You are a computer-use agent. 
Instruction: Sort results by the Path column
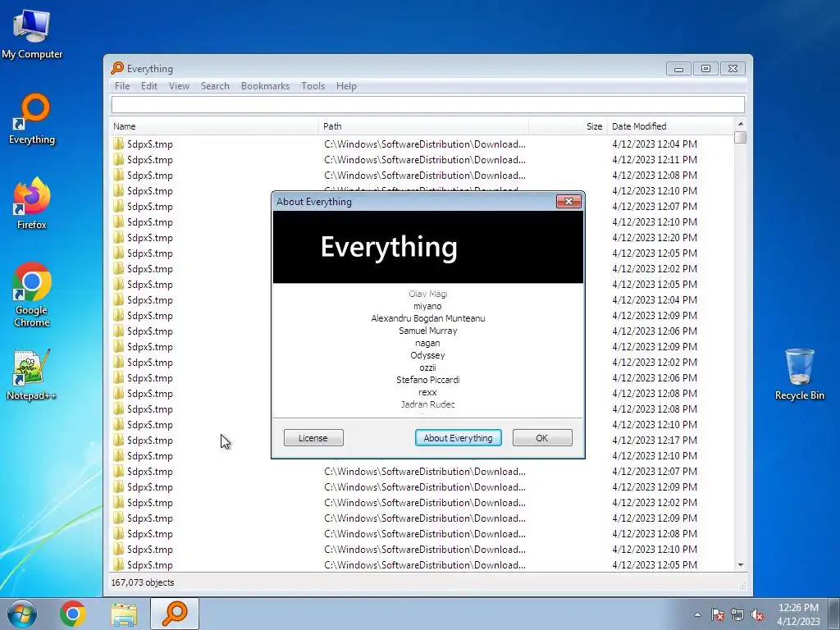click(x=423, y=126)
